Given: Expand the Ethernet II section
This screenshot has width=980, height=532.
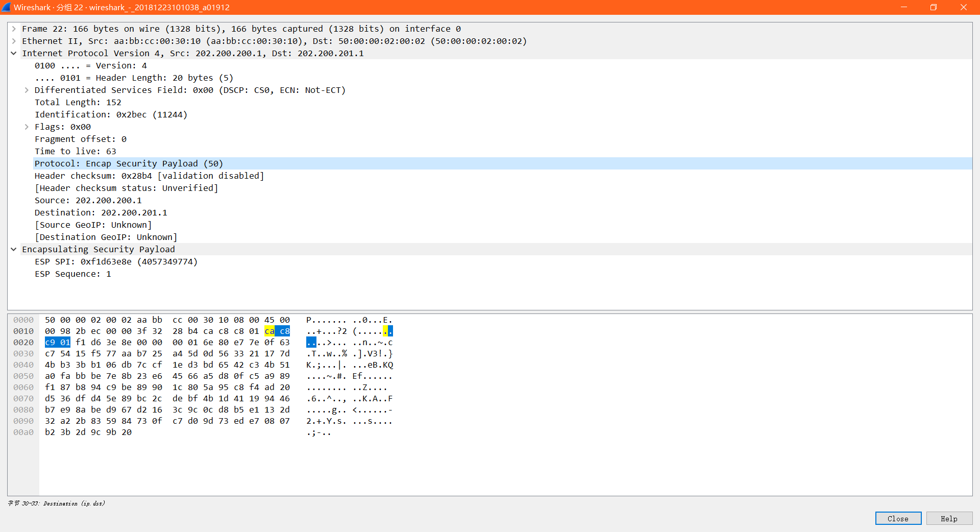Looking at the screenshot, I should pyautogui.click(x=14, y=41).
